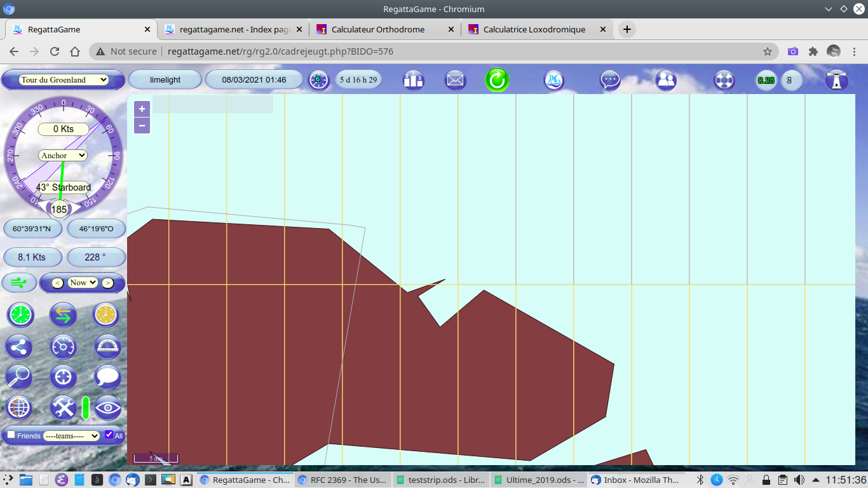The height and width of the screenshot is (488, 868).
Task: Open a new browser tab
Action: coord(627,29)
